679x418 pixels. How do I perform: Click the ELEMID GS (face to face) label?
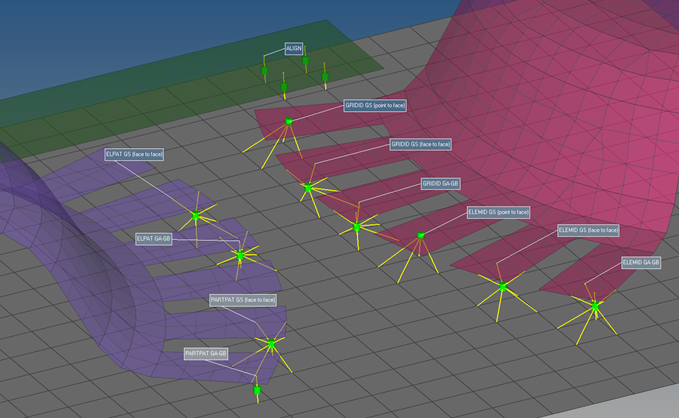tap(588, 230)
